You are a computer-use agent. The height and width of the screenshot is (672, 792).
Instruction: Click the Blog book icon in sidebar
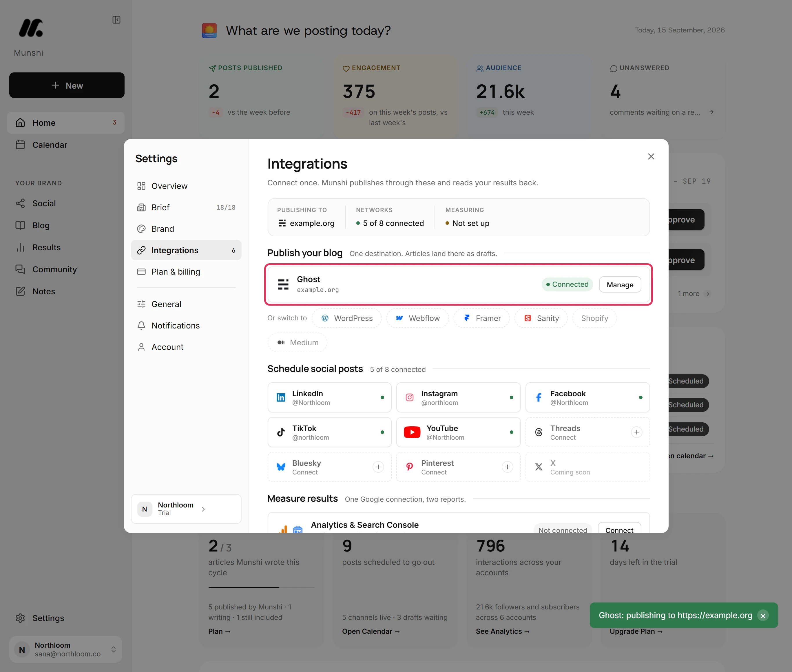(x=20, y=226)
